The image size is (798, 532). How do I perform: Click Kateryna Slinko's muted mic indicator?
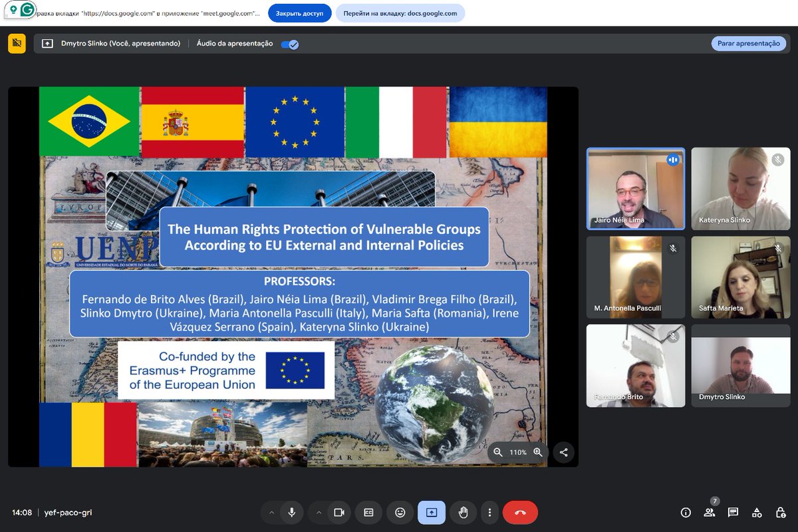point(777,160)
